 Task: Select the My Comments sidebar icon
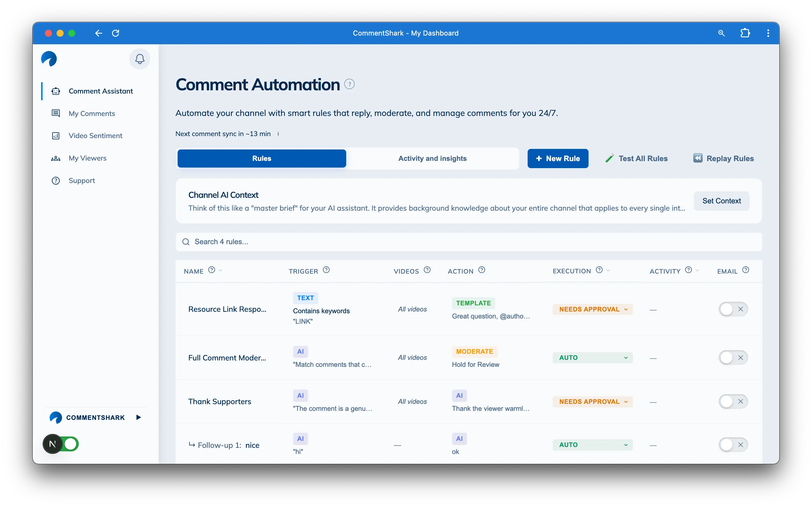click(56, 113)
